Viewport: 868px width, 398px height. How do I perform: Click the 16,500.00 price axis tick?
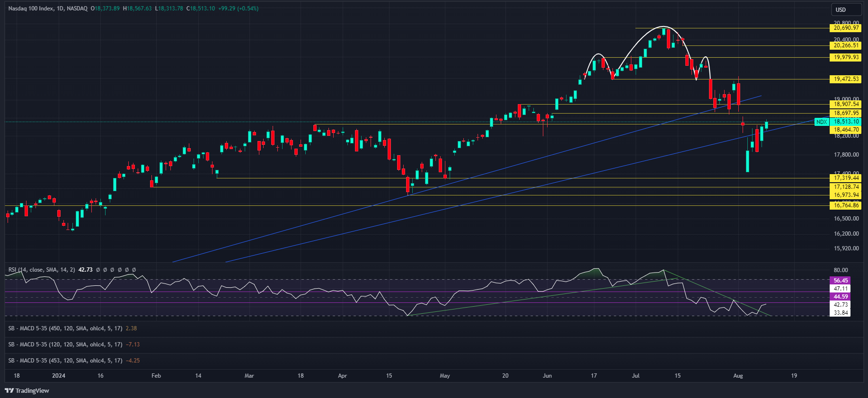pos(846,219)
